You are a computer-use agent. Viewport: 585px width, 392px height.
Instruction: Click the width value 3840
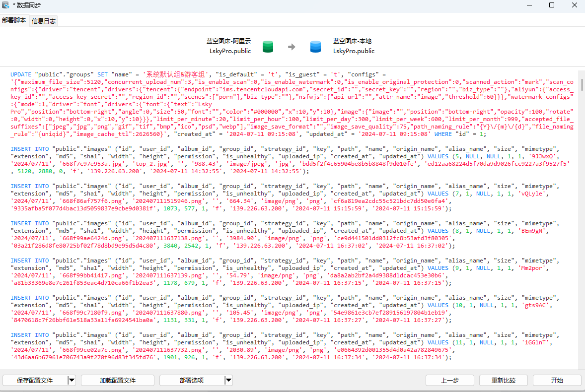170,246
